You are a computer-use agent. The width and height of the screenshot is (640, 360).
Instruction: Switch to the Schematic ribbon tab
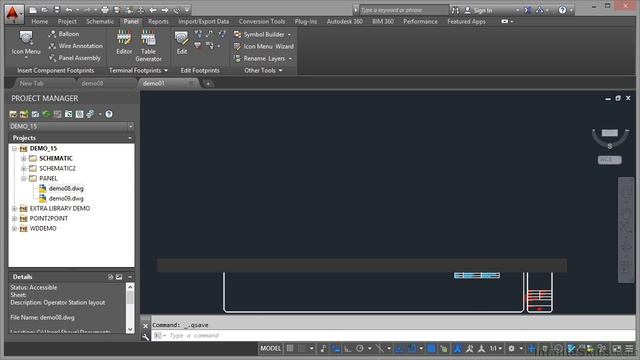click(x=100, y=21)
